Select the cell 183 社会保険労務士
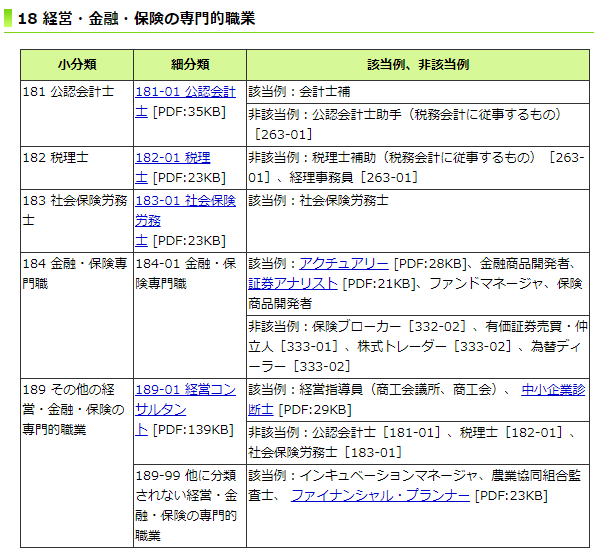This screenshot has height=558, width=602. [x=77, y=221]
